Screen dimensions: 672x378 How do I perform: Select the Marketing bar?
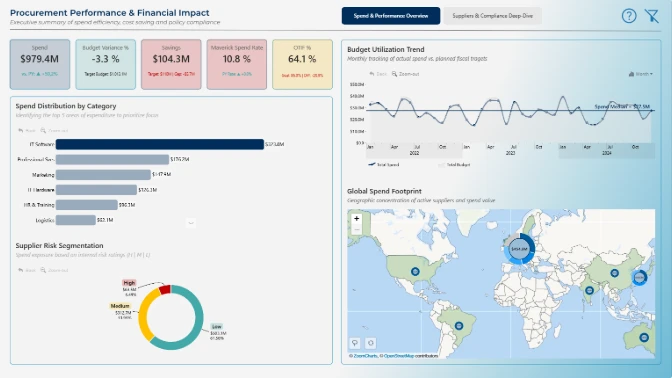103,174
